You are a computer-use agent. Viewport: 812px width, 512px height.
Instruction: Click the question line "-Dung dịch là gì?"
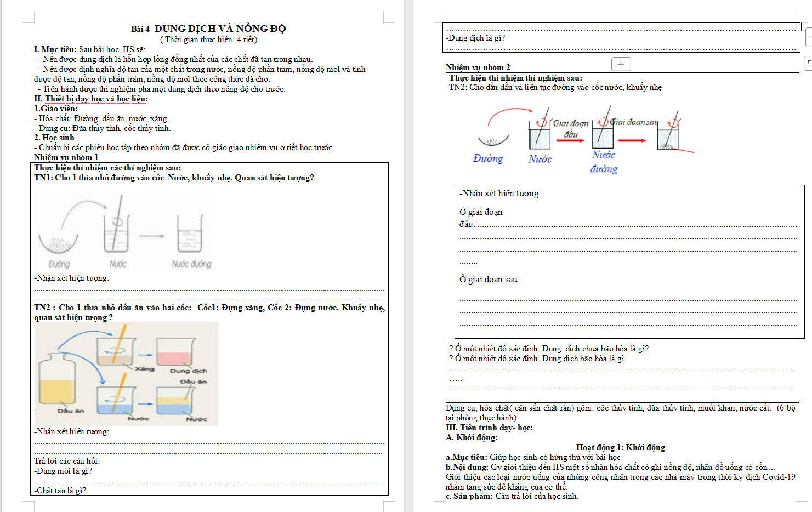[x=475, y=38]
